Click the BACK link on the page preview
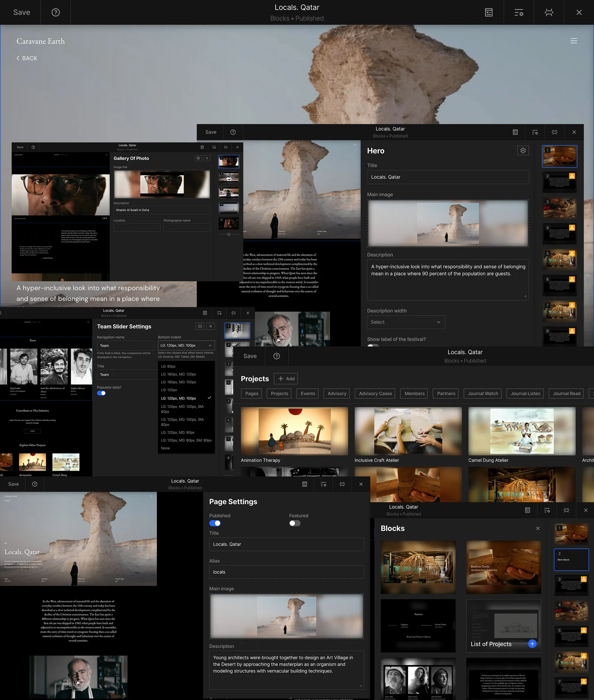594x700 pixels. click(x=27, y=58)
